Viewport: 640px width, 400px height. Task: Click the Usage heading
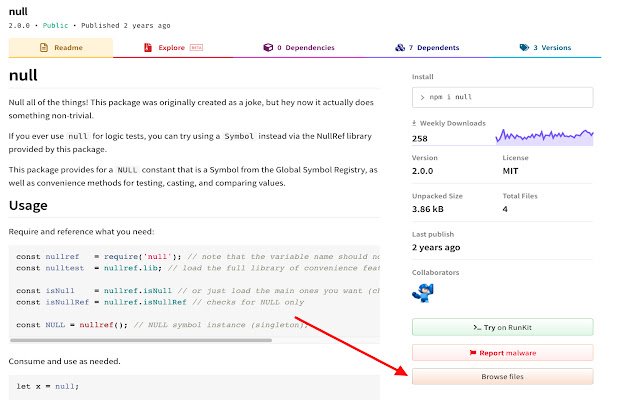coord(28,205)
